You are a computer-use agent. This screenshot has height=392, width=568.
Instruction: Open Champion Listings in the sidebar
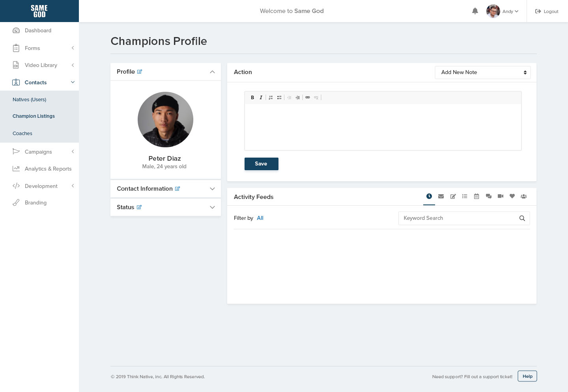(x=34, y=116)
